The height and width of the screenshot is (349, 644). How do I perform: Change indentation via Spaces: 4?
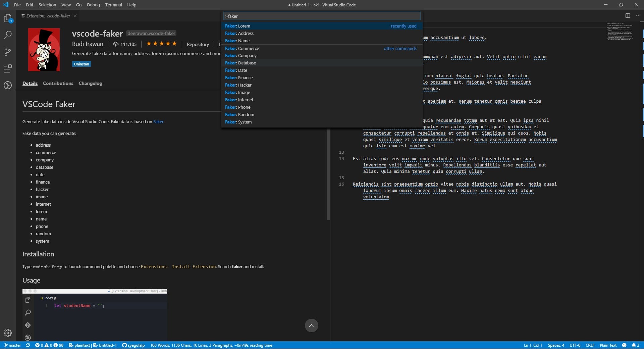(556, 345)
